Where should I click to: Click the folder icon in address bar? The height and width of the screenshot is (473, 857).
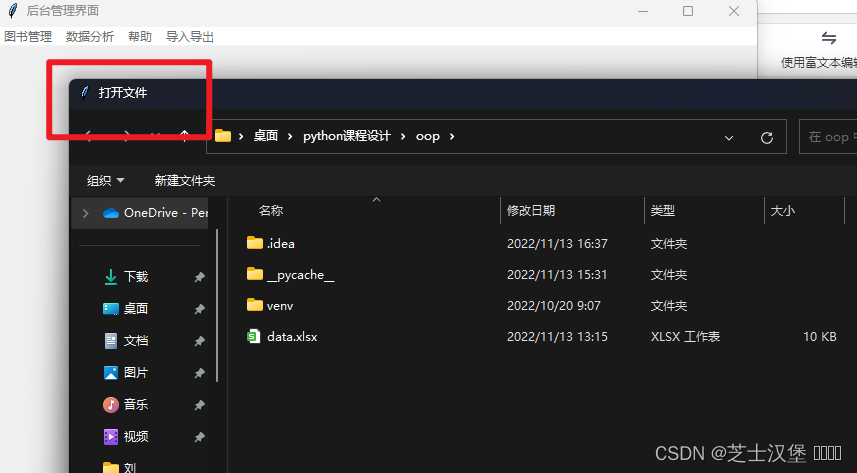[x=223, y=136]
